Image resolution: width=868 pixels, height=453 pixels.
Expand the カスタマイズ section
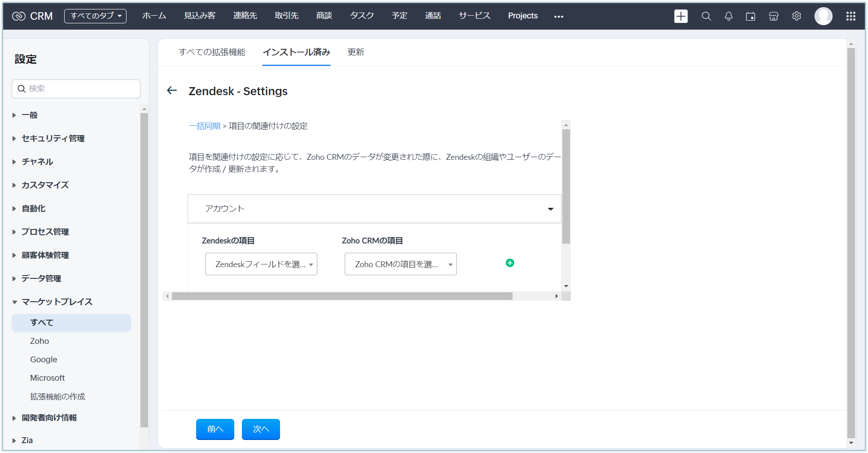45,185
